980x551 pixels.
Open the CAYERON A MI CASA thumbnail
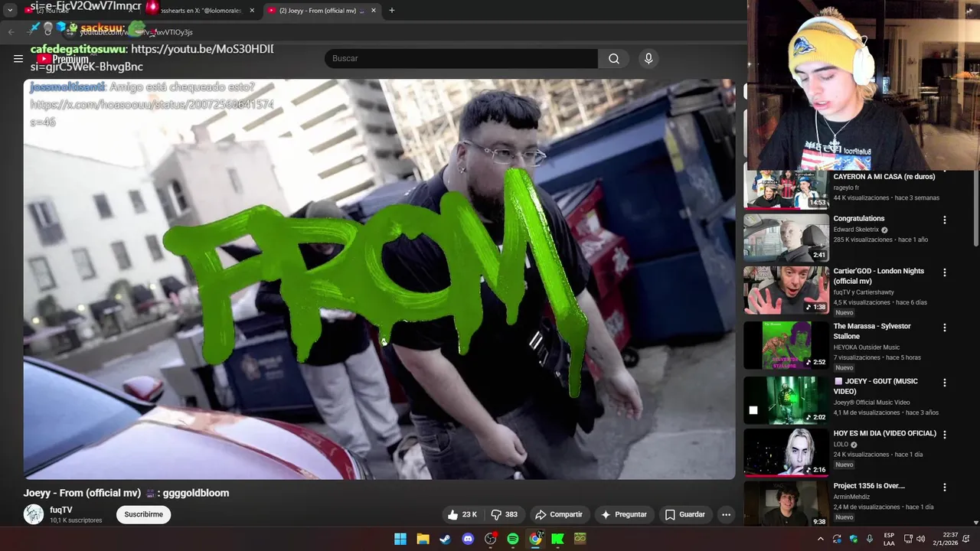coord(786,190)
